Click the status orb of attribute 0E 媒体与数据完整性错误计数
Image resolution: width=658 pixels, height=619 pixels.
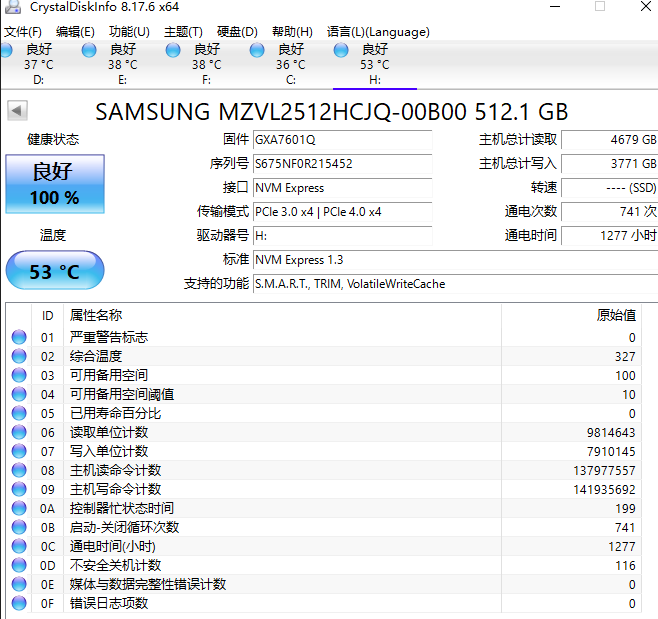point(19,584)
